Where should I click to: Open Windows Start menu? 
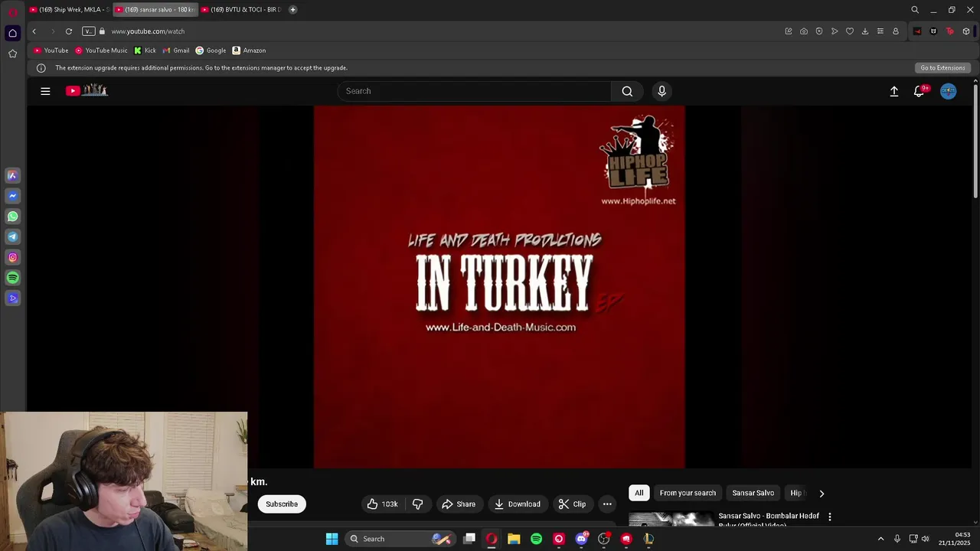(332, 539)
